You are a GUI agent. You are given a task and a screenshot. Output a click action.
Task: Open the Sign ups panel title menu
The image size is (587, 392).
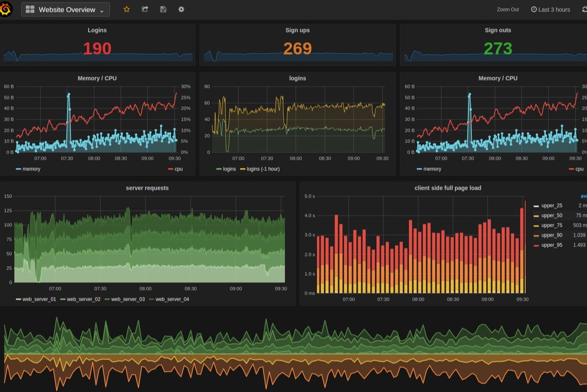(x=297, y=30)
